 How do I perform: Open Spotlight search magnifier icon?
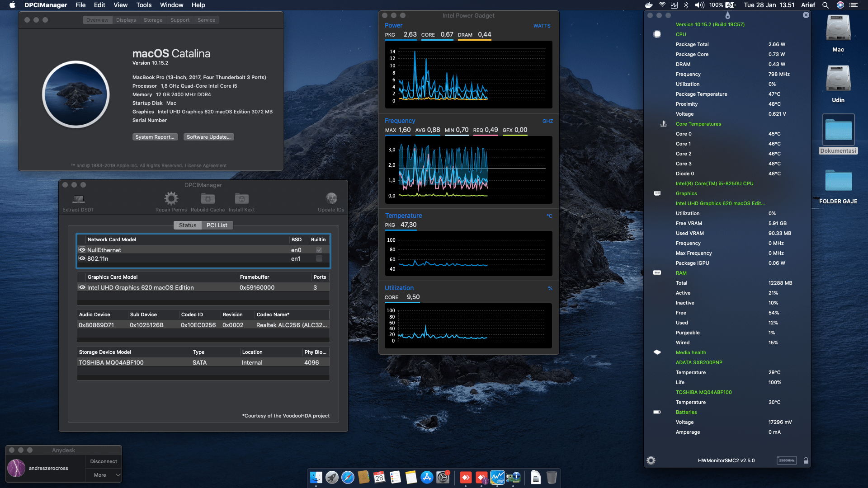pyautogui.click(x=826, y=5)
